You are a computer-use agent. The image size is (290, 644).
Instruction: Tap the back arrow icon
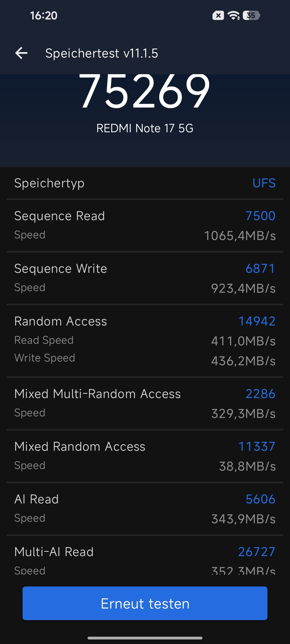pos(21,53)
